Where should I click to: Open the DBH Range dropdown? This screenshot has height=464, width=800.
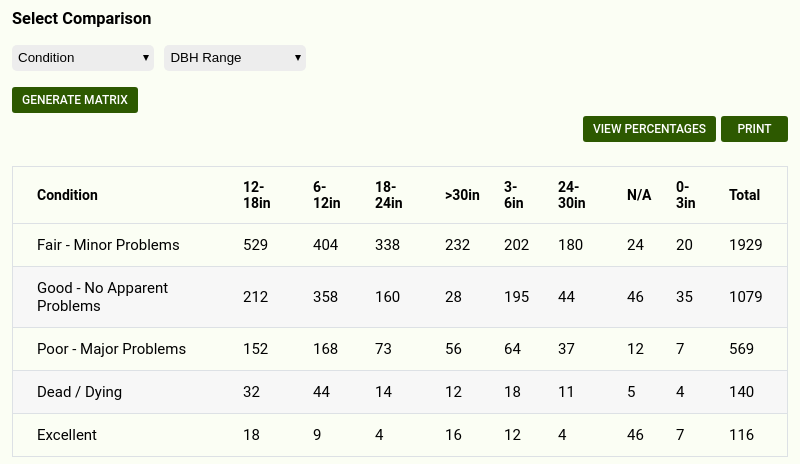tap(235, 58)
